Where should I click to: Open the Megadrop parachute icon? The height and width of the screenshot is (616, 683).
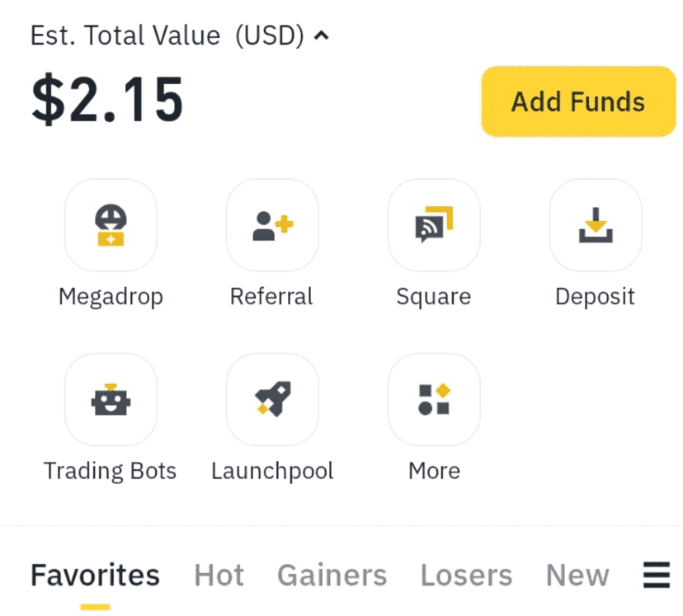pyautogui.click(x=111, y=224)
